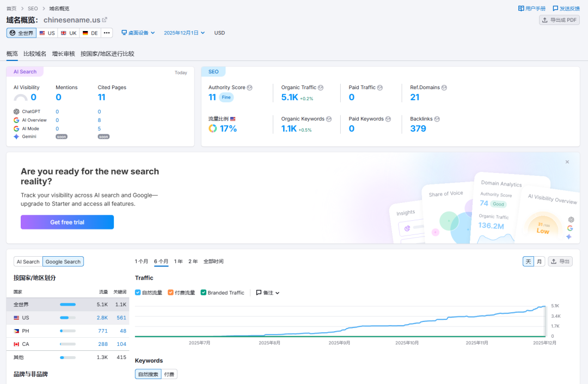The height and width of the screenshot is (384, 588).
Task: Select the 1年 time range
Action: click(178, 262)
